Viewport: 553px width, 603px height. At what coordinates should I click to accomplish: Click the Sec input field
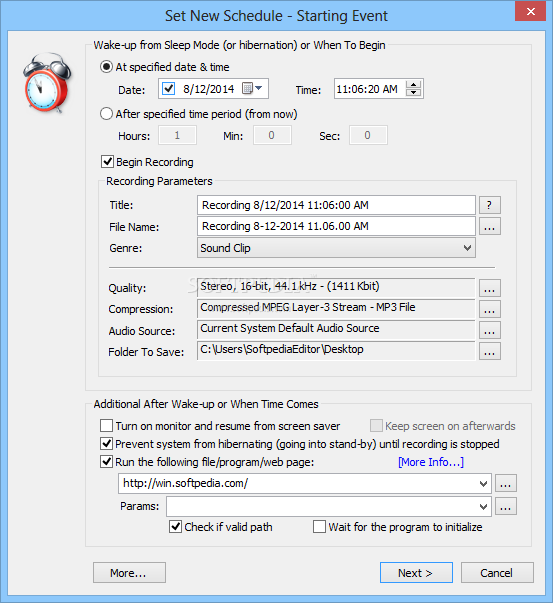pyautogui.click(x=368, y=135)
